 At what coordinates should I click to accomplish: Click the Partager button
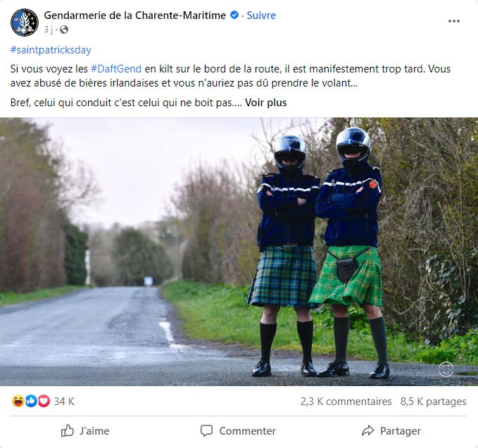coord(391,430)
